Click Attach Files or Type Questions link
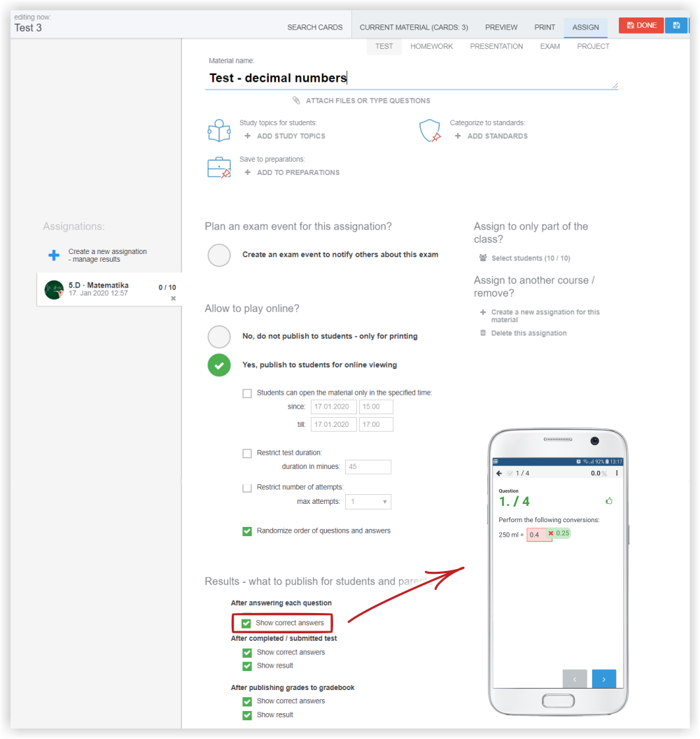This screenshot has width=700, height=739. click(x=367, y=100)
